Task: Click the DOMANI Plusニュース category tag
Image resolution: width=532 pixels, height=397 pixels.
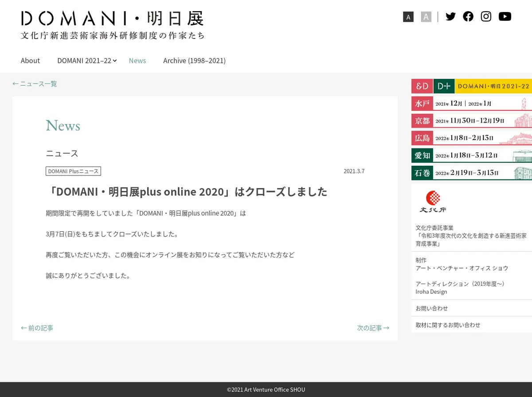Action: coord(73,171)
